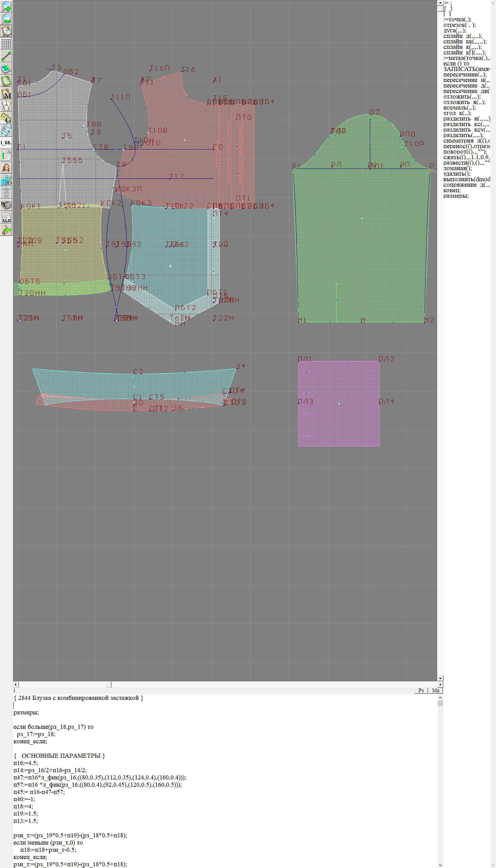Click the exit door arrow icon
496x868 pixels.
click(6, 230)
